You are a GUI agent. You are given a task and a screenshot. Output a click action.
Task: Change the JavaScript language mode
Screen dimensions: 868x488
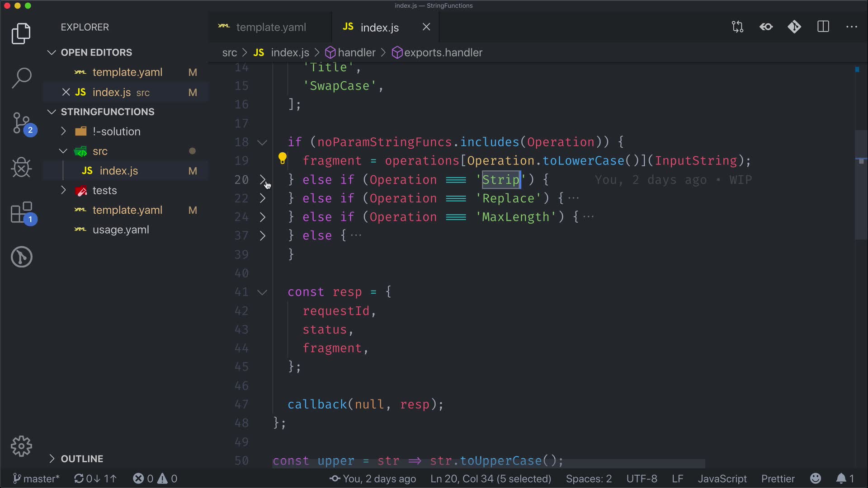tap(722, 479)
